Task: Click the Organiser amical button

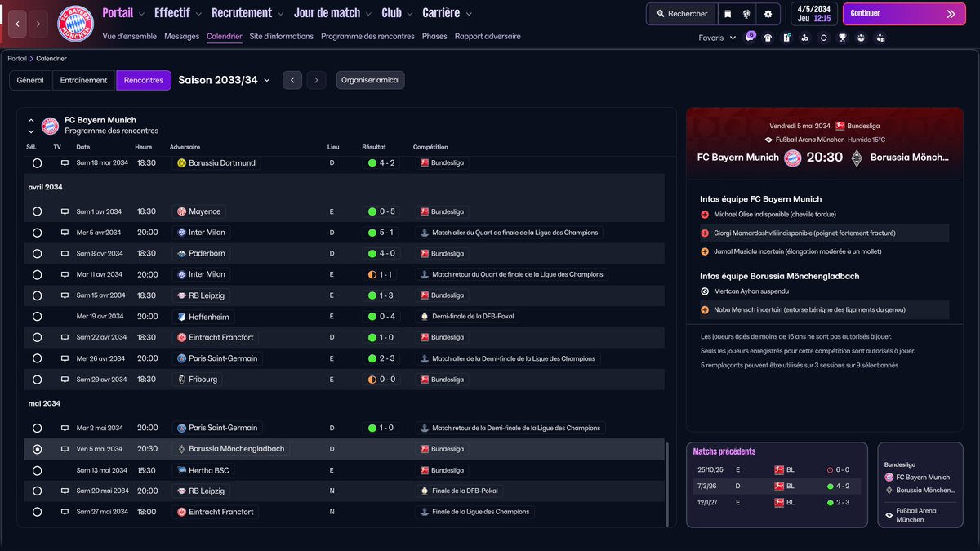Action: [370, 80]
